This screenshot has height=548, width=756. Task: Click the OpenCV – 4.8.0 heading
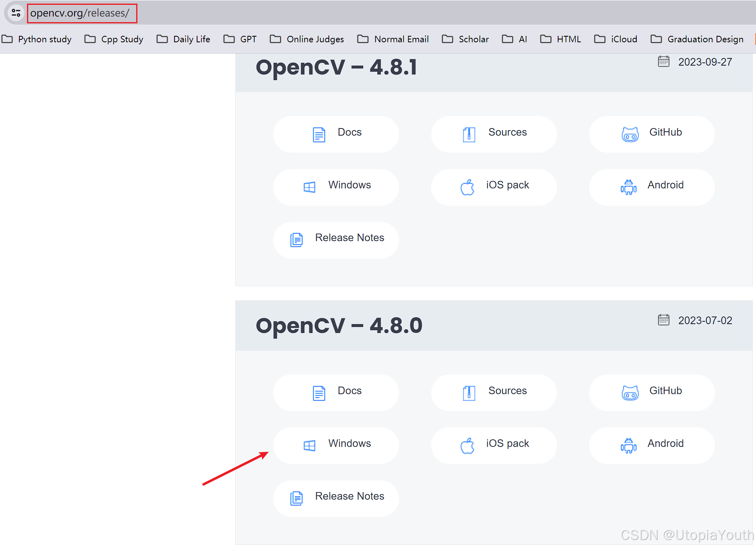coord(339,325)
